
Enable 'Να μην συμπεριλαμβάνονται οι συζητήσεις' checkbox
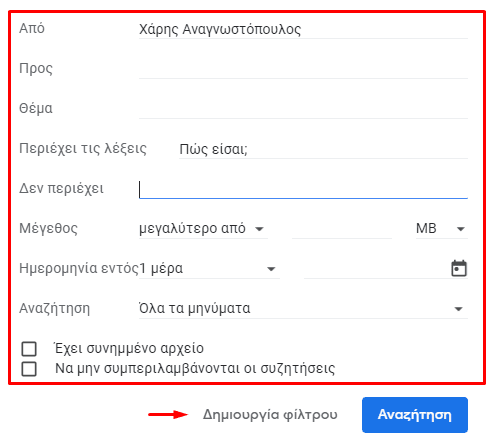[x=29, y=369]
